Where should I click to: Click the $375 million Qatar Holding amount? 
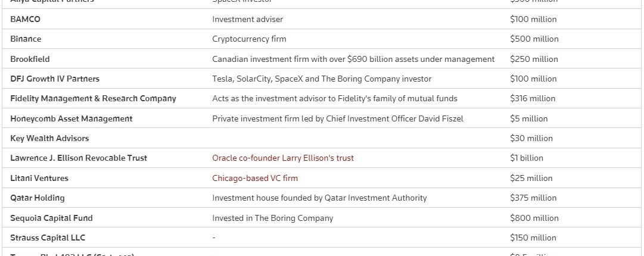click(x=533, y=198)
